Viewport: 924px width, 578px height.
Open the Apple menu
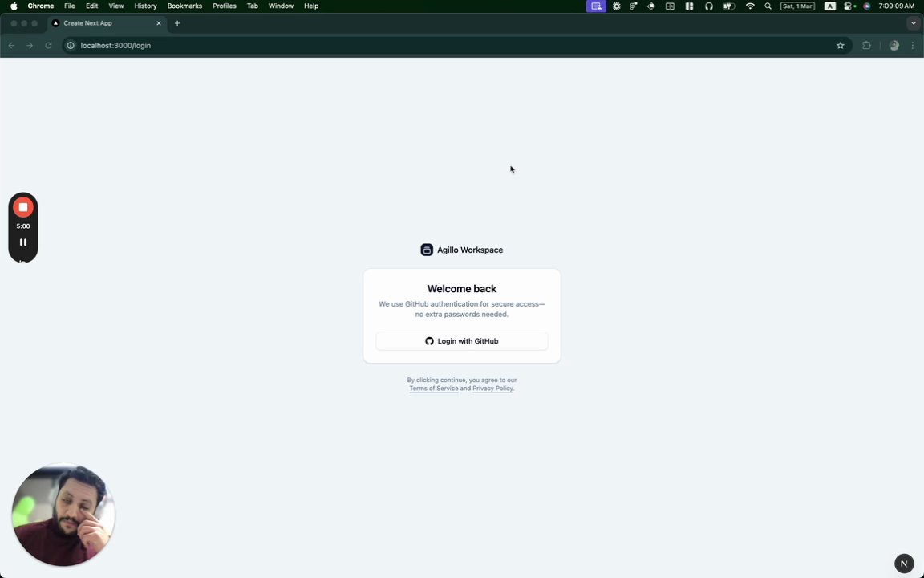point(14,6)
